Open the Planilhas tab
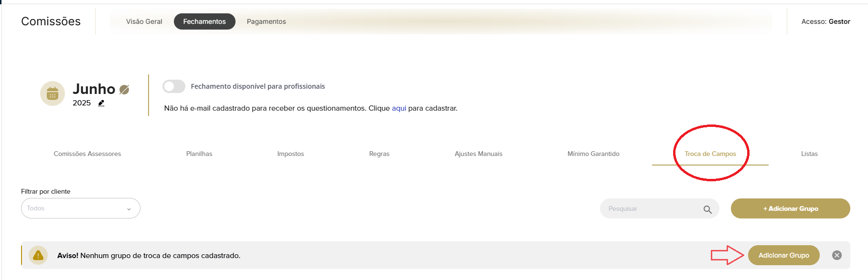Viewport: 868px width, 280px height. pyautogui.click(x=199, y=154)
